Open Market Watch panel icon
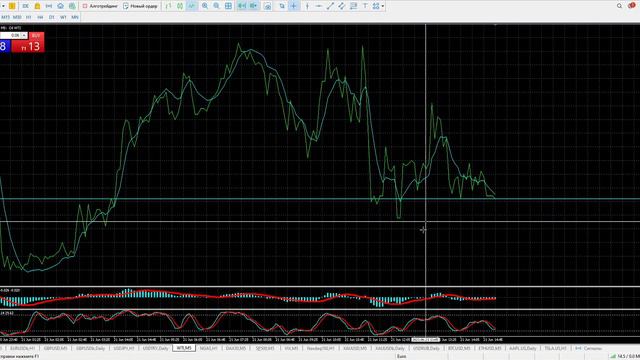The image size is (640, 360). [25, 6]
